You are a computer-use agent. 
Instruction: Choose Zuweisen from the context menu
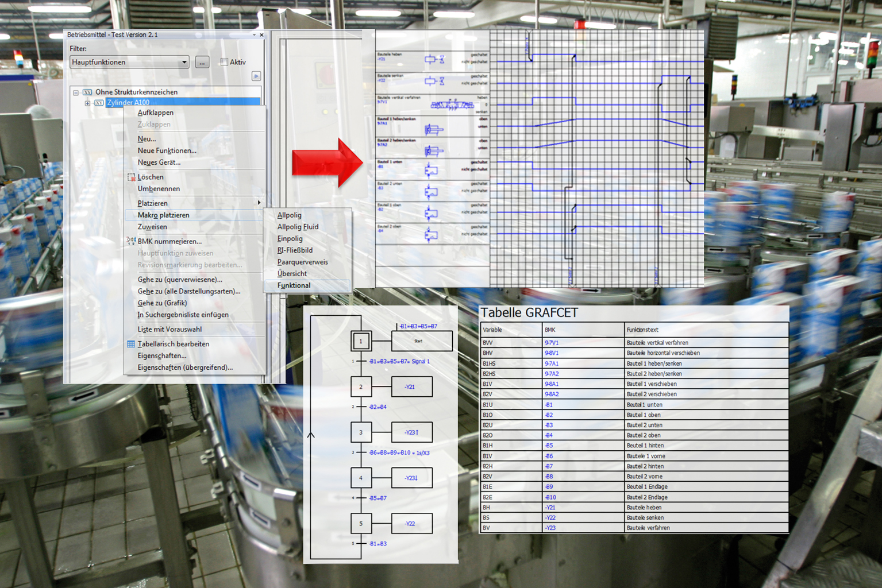(x=152, y=227)
